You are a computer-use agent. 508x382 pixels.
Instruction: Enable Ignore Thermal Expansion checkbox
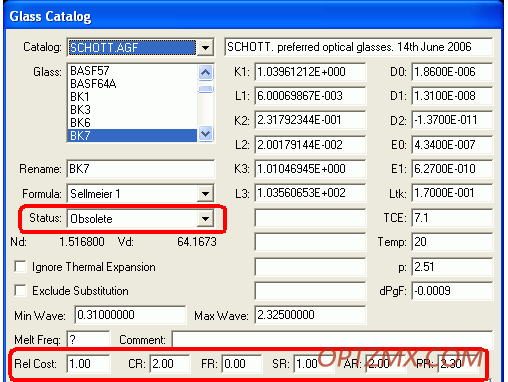pyautogui.click(x=20, y=267)
